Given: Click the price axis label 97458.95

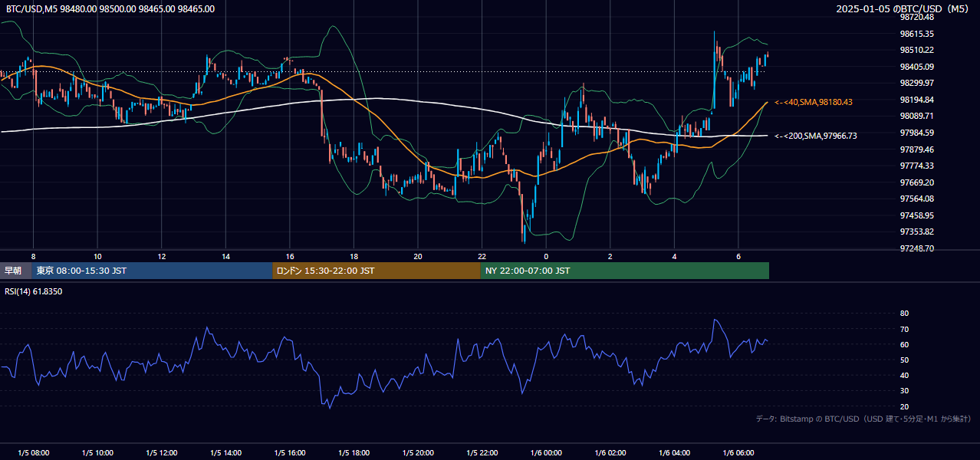Looking at the screenshot, I should (x=916, y=215).
